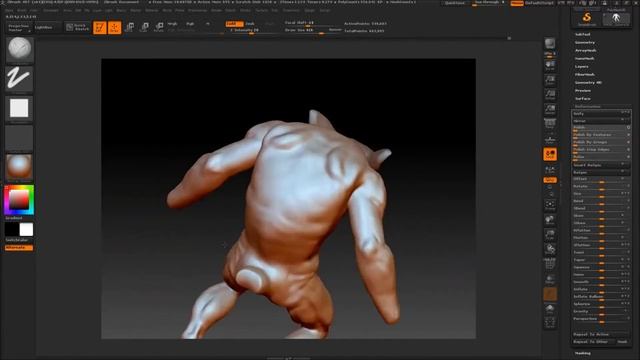Toggle XYZ rotation mode
The image size is (640, 360).
tap(550, 180)
